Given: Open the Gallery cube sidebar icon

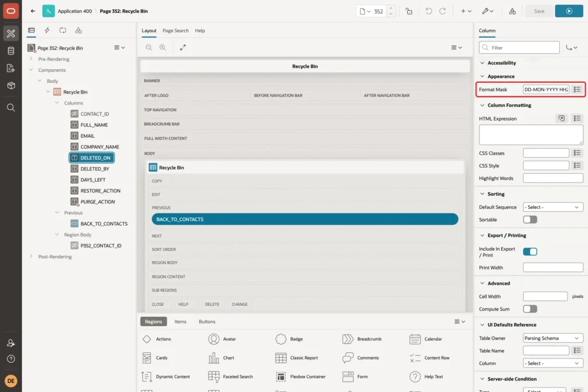Looking at the screenshot, I should (11, 86).
